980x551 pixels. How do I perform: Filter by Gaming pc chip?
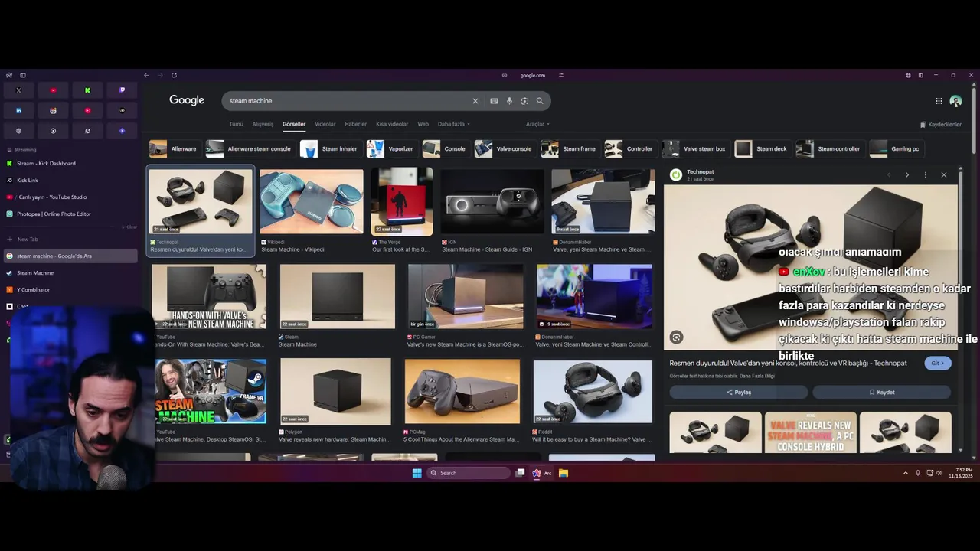pyautogui.click(x=895, y=148)
